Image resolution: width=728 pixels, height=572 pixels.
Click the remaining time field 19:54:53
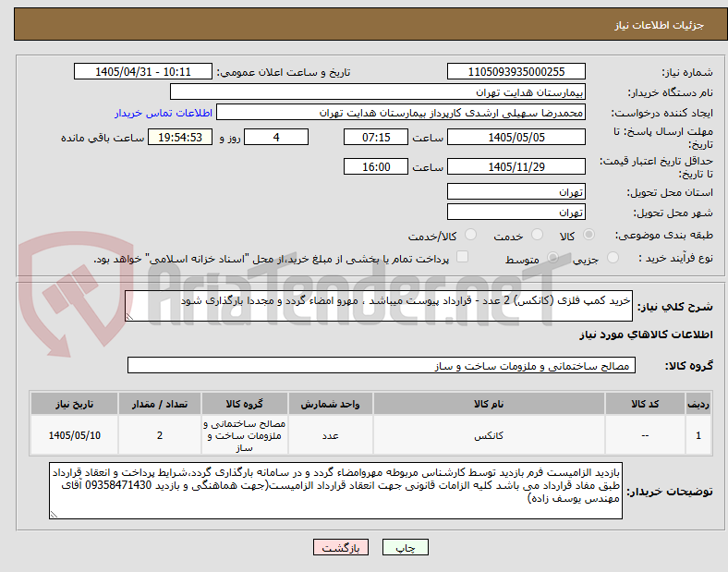point(180,137)
